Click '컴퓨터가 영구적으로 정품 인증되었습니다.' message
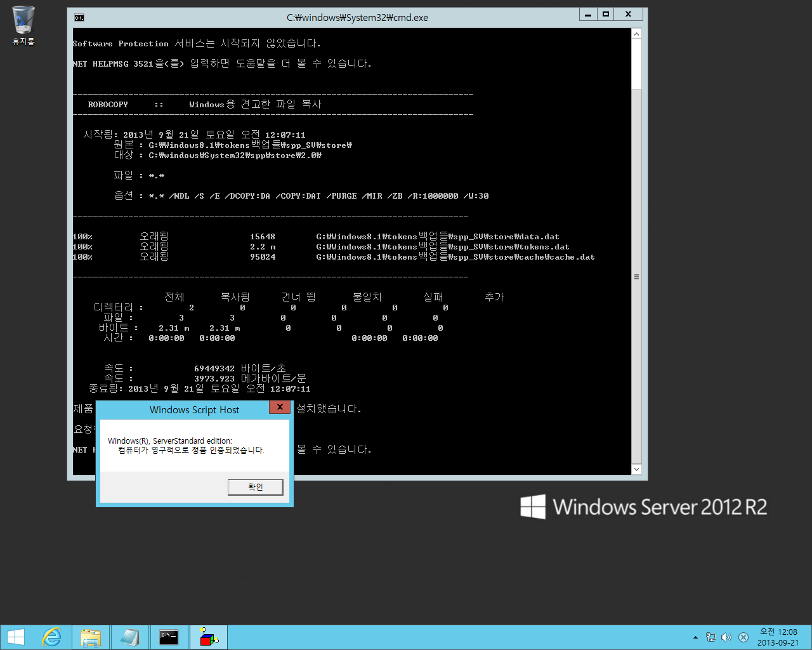812x650 pixels. pyautogui.click(x=192, y=450)
